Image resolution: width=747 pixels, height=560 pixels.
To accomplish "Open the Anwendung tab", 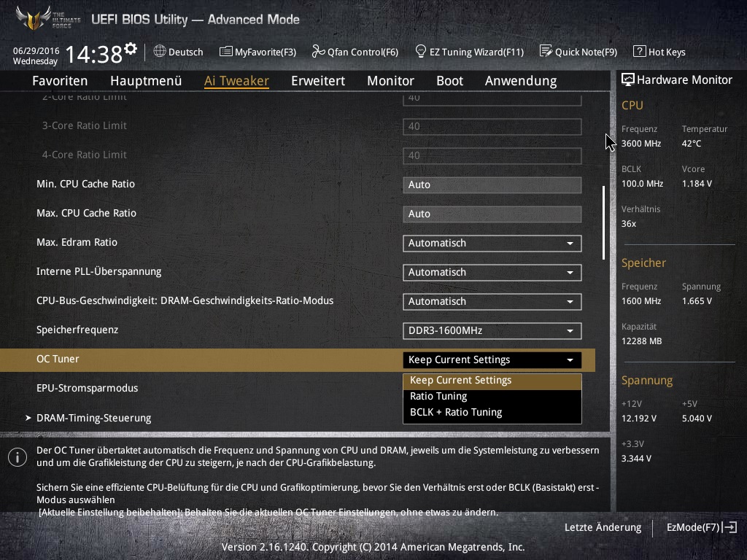I will 521,81.
